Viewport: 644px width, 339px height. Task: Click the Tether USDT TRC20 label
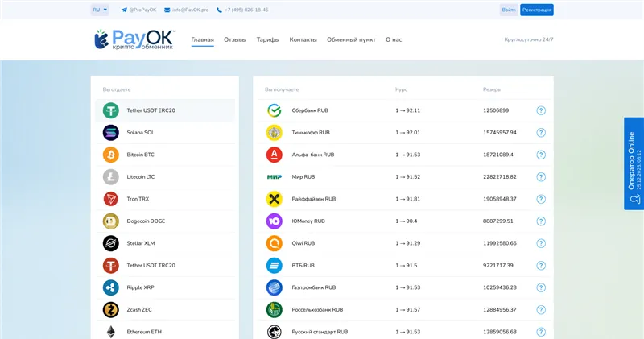coord(151,266)
